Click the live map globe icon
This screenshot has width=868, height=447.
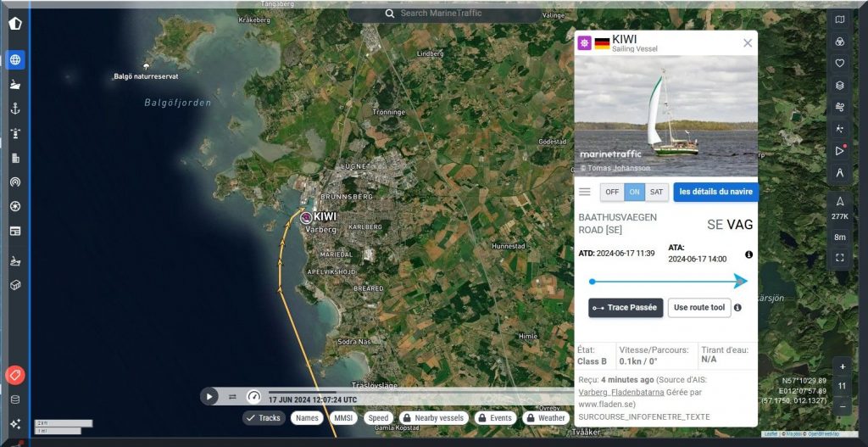coord(15,60)
